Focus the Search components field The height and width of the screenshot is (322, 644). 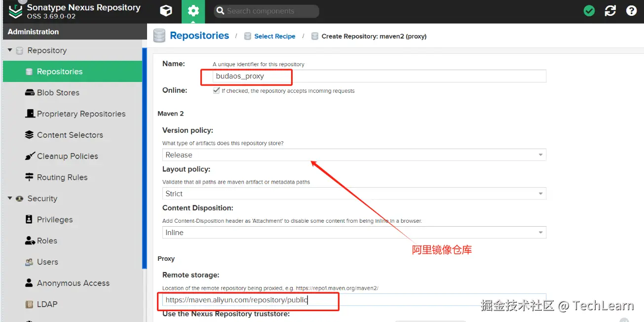coord(266,11)
